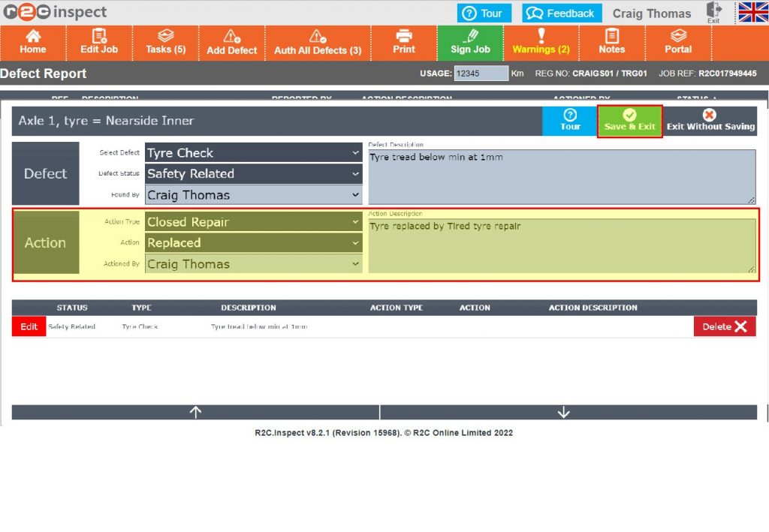Go to the Portal
Image resolution: width=769 pixels, height=532 pixels.
pyautogui.click(x=678, y=43)
